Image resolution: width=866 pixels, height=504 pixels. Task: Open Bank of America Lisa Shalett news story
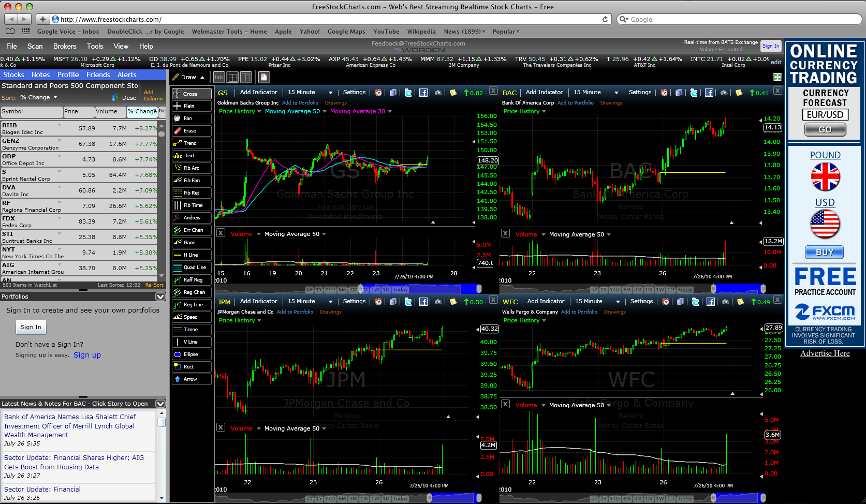70,426
